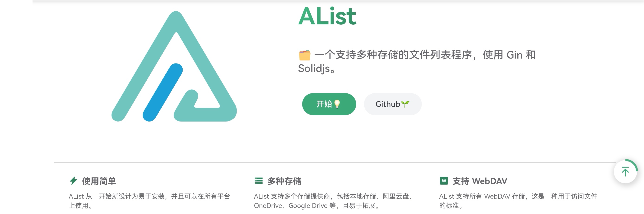Image resolution: width=644 pixels, height=214 pixels.
Task: Click the back-to-top arrow icon
Action: pyautogui.click(x=625, y=171)
